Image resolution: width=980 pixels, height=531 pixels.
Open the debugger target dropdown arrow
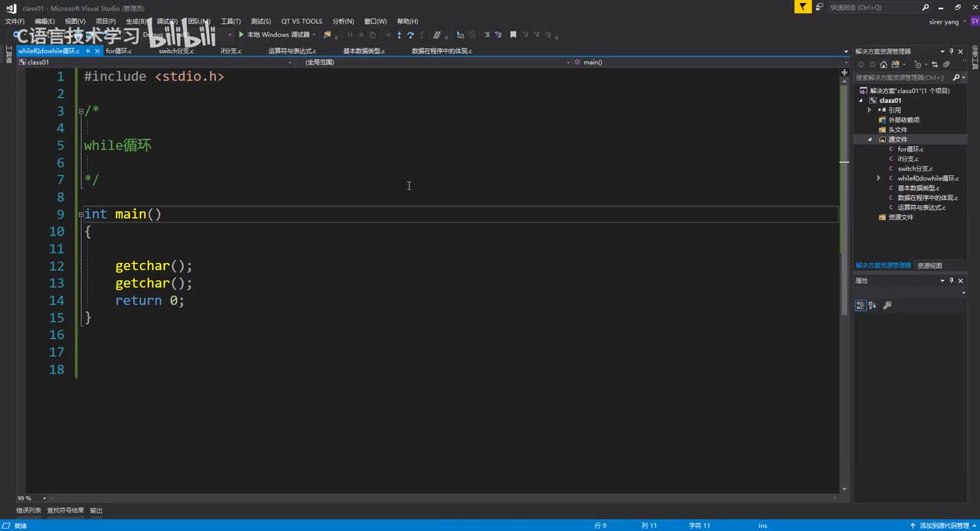314,34
